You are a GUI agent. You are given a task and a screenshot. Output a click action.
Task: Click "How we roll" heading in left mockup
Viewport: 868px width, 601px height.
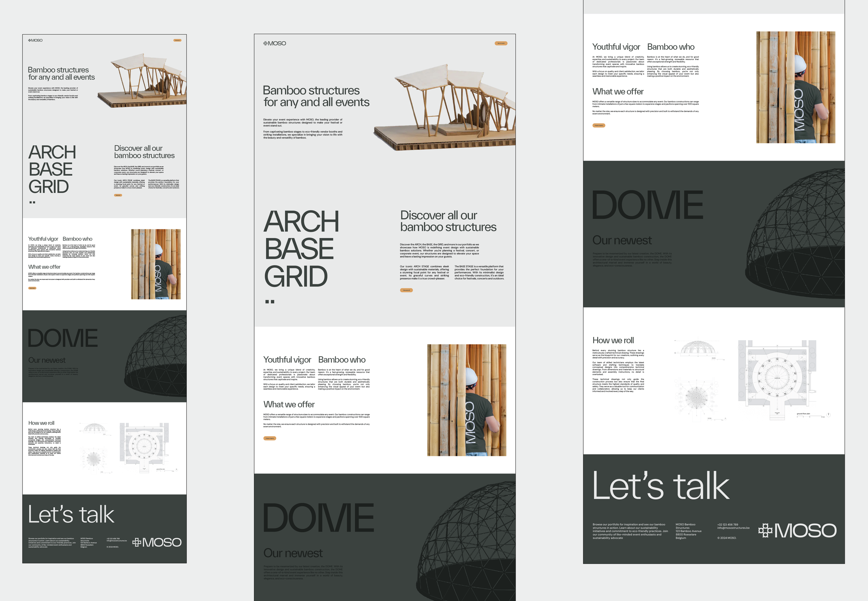pos(41,423)
